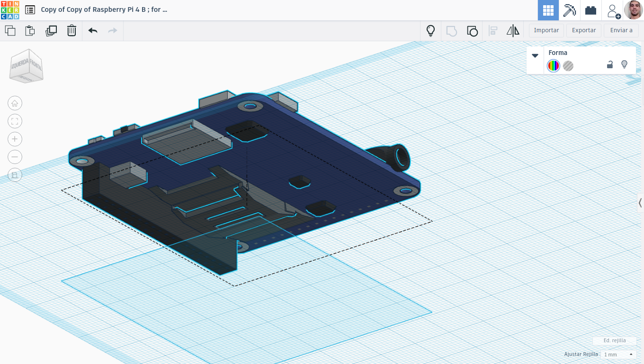This screenshot has width=644, height=364.
Task: Expand the right shapes panel handle
Action: [x=640, y=203]
